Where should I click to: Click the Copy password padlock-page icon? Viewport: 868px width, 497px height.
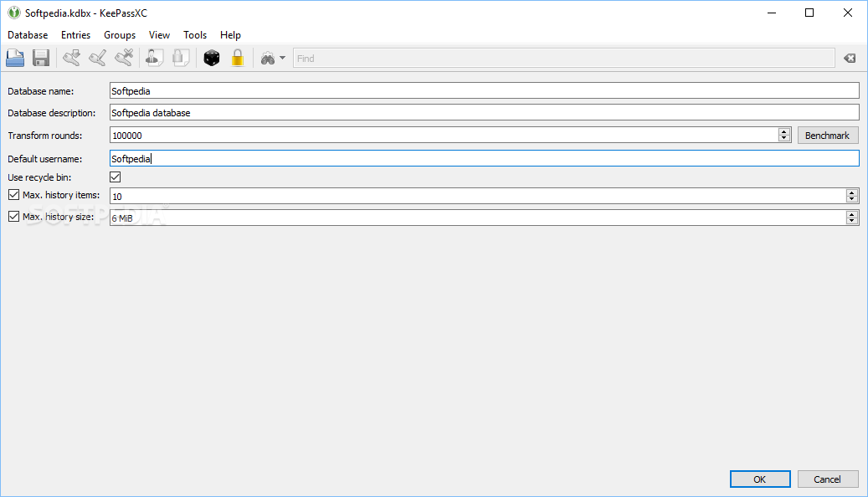pos(181,58)
